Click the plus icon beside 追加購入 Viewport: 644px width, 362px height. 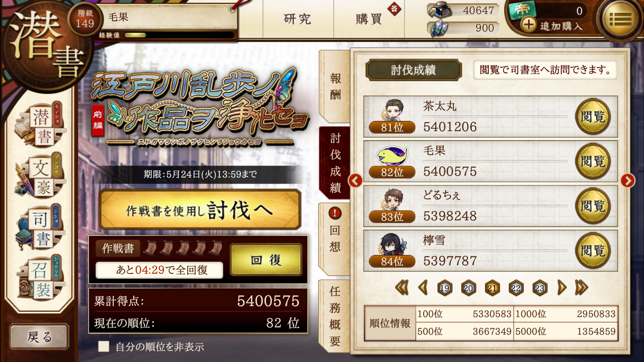pos(529,24)
